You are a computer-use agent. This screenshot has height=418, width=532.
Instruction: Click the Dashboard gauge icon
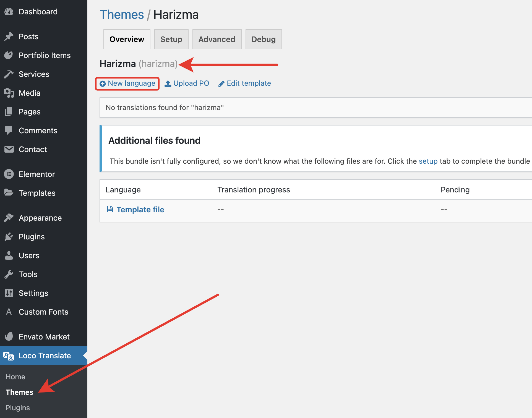pyautogui.click(x=9, y=12)
